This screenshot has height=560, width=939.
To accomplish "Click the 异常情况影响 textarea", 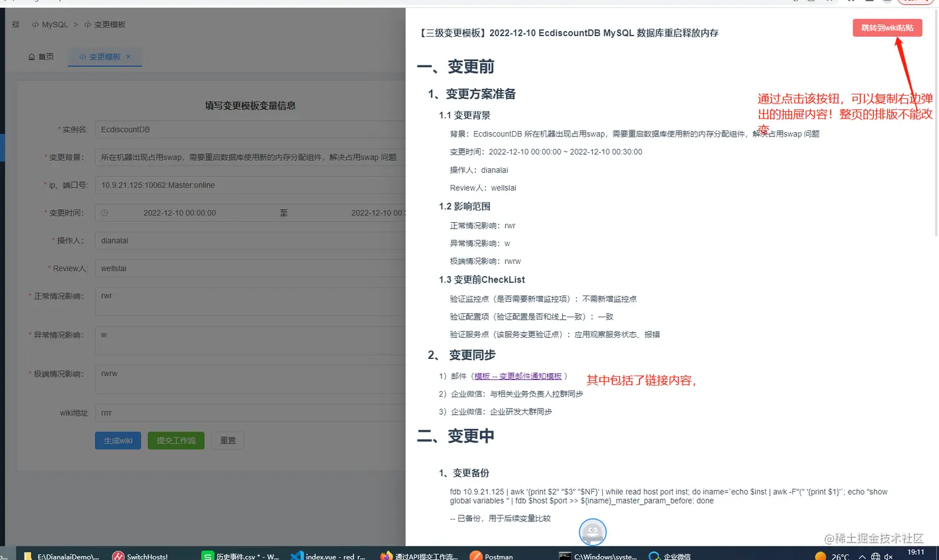I will point(250,341).
